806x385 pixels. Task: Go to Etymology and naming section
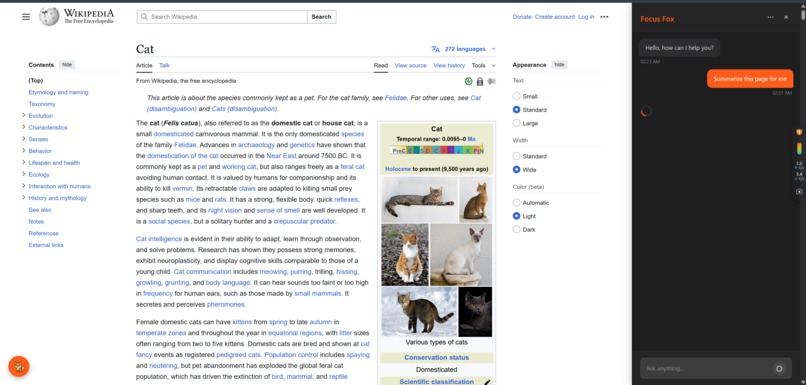pos(58,92)
